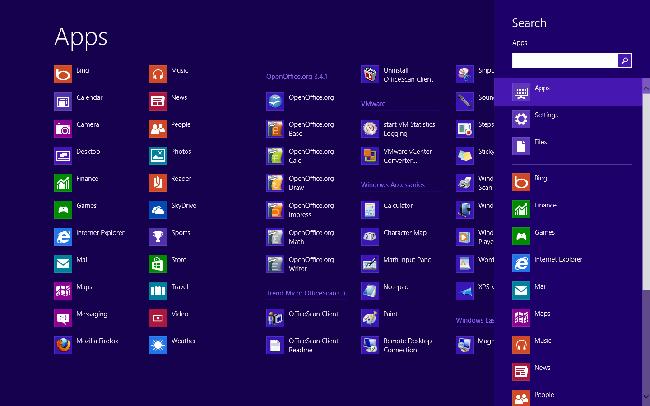The width and height of the screenshot is (650, 406).
Task: Open Music tile in the Apps list
Action: coord(158,75)
